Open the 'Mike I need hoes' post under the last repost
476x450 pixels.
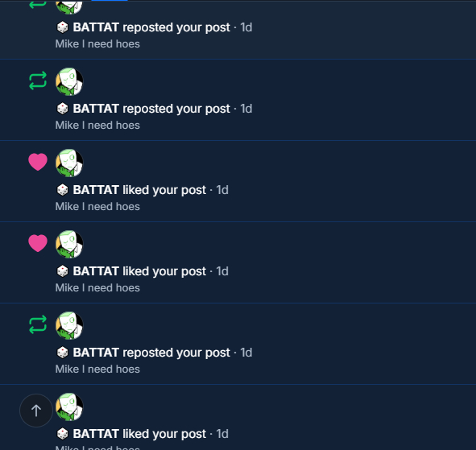point(97,369)
